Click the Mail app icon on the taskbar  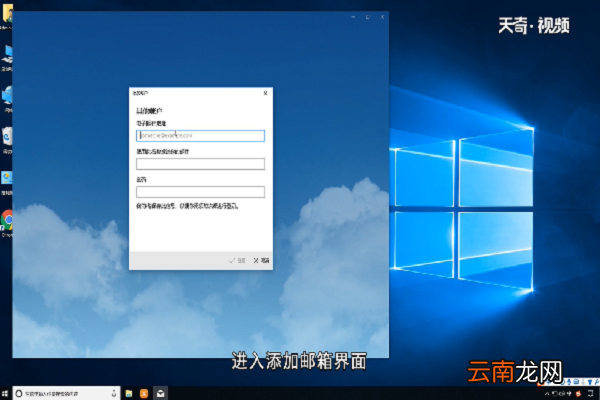(x=160, y=393)
